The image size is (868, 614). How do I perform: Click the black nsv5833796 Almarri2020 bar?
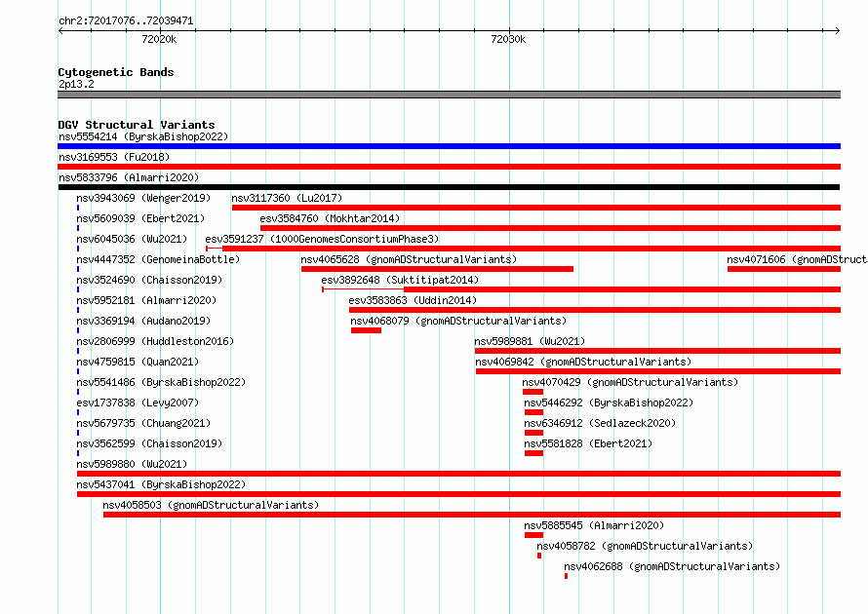449,187
